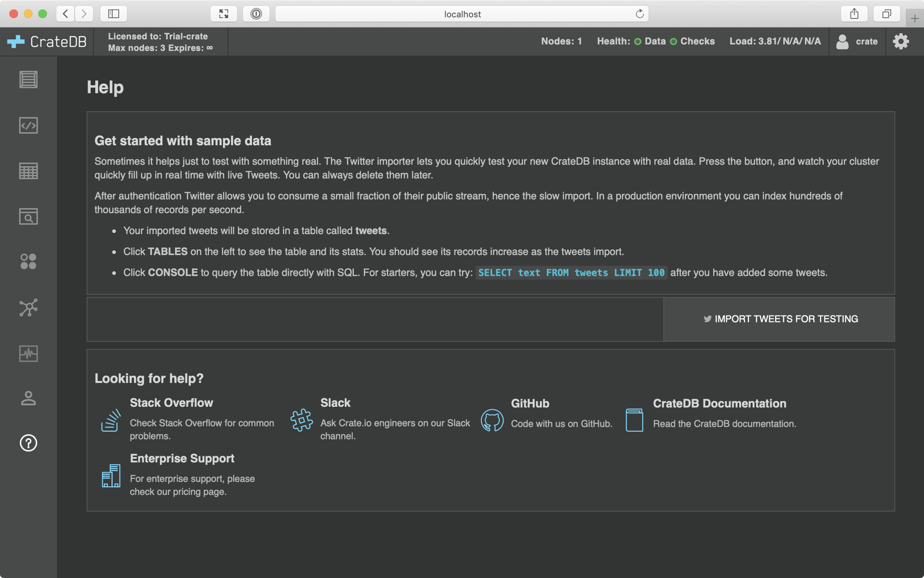Click the Views browser icon in the sidebar

click(x=28, y=217)
